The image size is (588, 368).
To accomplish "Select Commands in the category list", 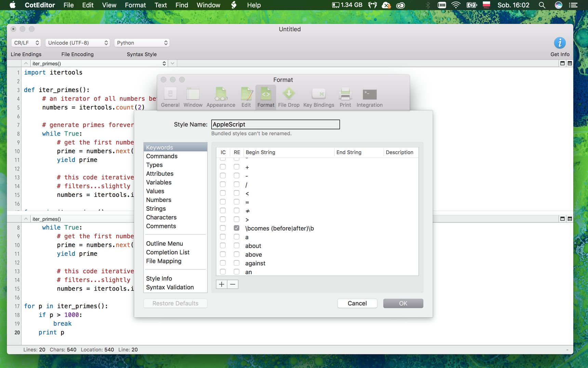I will click(175, 156).
